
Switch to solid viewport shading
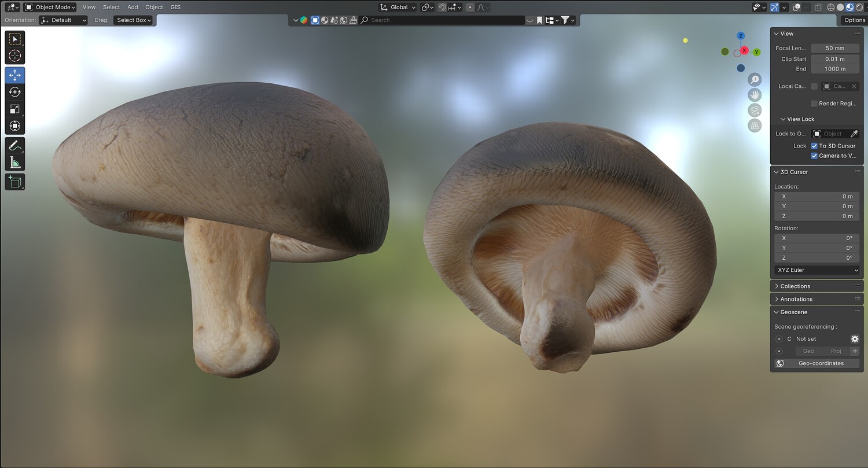click(840, 8)
